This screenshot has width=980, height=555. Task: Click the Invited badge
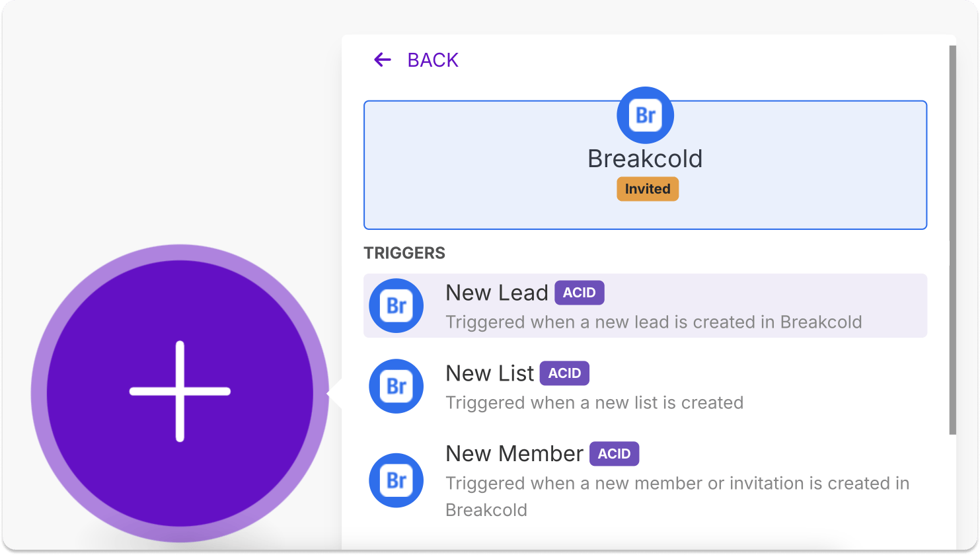[x=648, y=189]
